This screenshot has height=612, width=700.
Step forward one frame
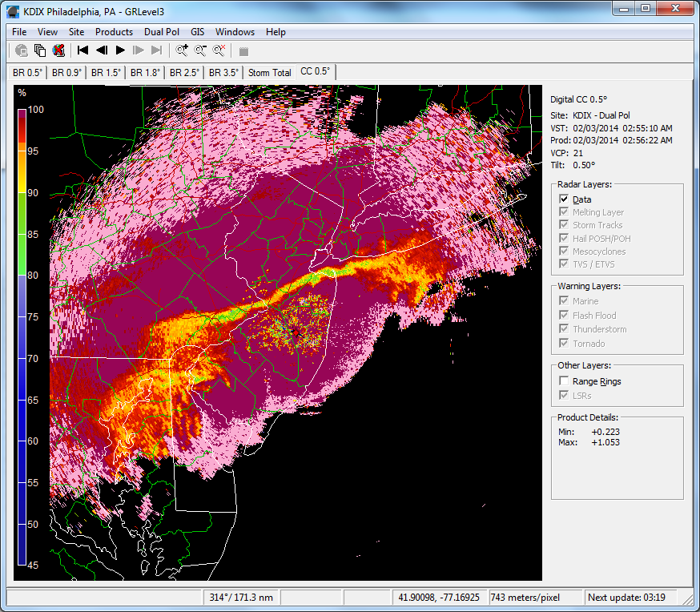(139, 50)
